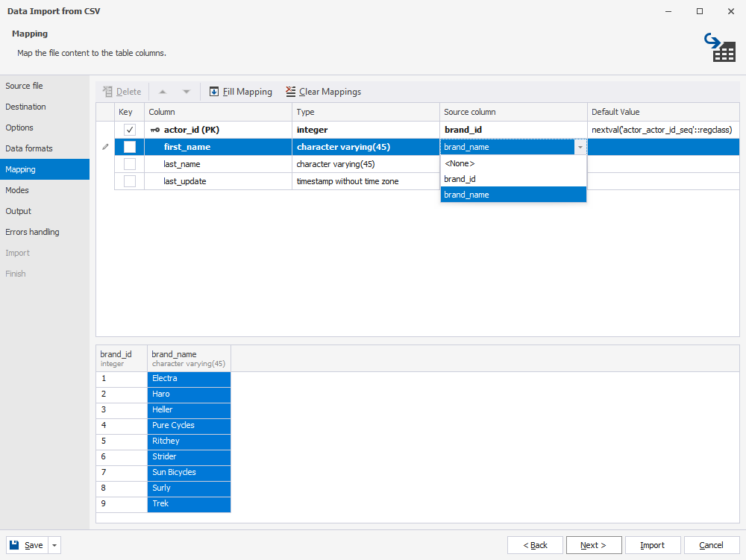The image size is (746, 560).
Task: Check the Key checkbox for last_name
Action: (x=129, y=164)
